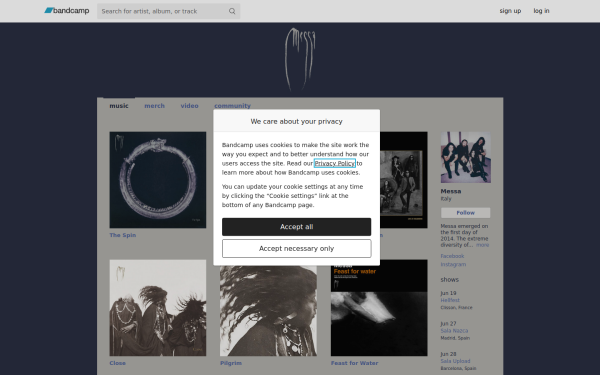This screenshot has height=375, width=600.
Task: Click the Messa artist name
Action: tap(451, 191)
